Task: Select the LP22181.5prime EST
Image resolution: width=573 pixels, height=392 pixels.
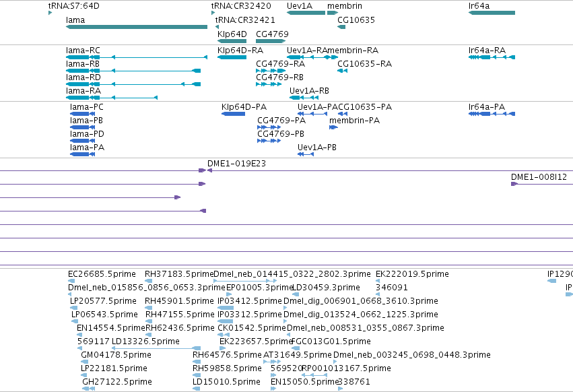Action: tap(114, 369)
